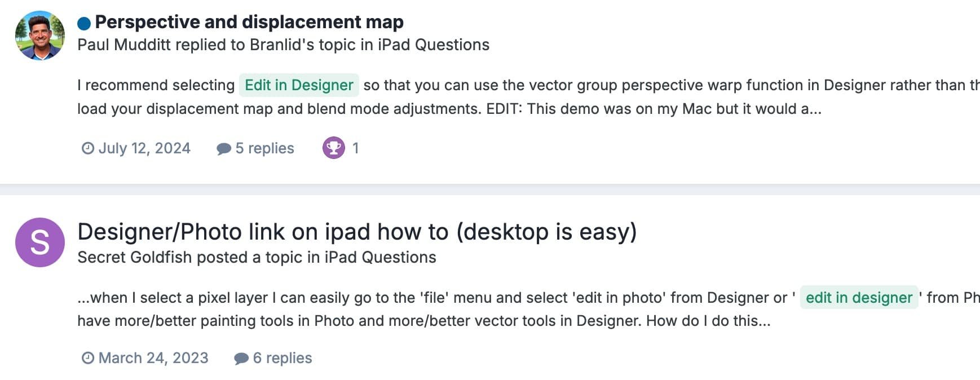Screen dimensions: 980x380
Task: Click the purple trophy reaction icon
Action: click(x=334, y=148)
